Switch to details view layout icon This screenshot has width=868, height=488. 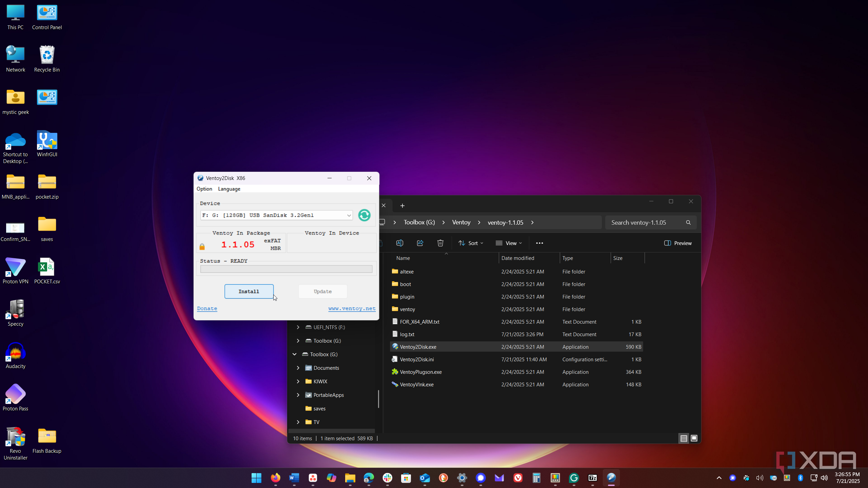684,438
